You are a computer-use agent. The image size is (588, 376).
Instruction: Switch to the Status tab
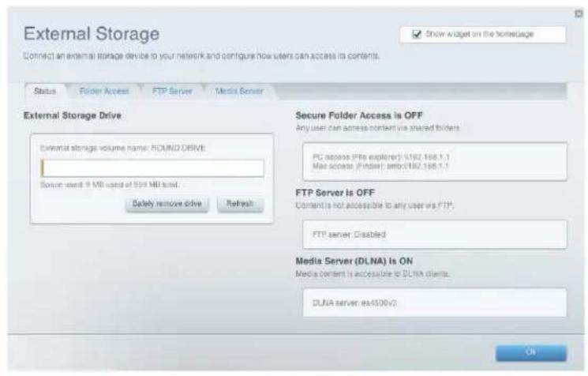[45, 91]
